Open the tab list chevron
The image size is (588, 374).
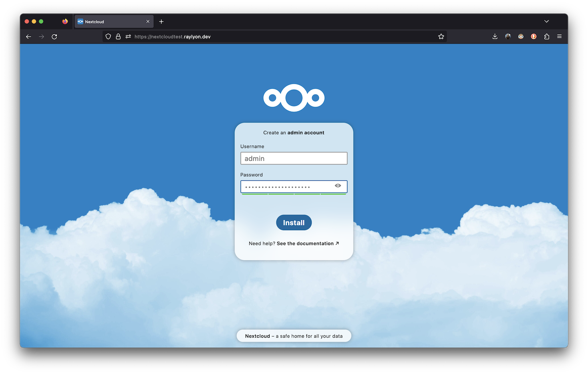click(546, 22)
